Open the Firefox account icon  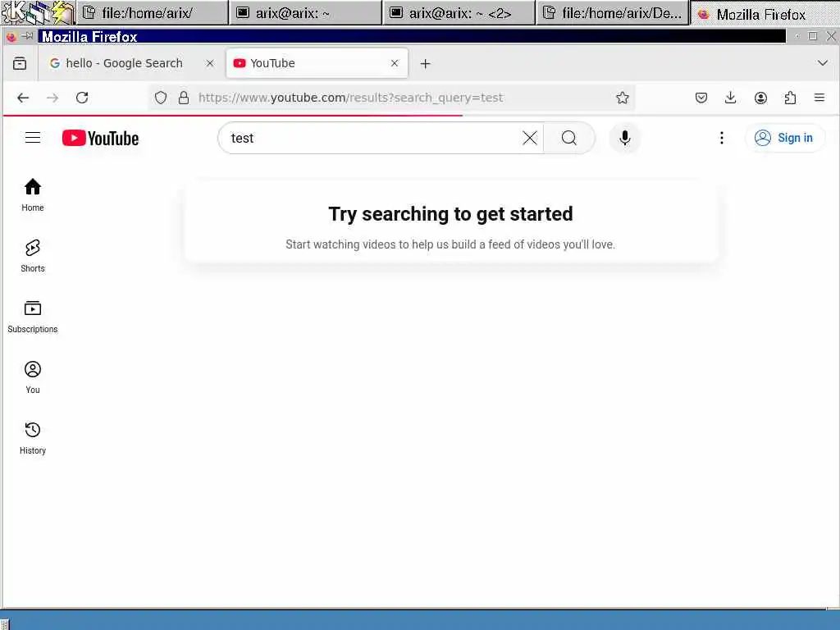pos(760,98)
